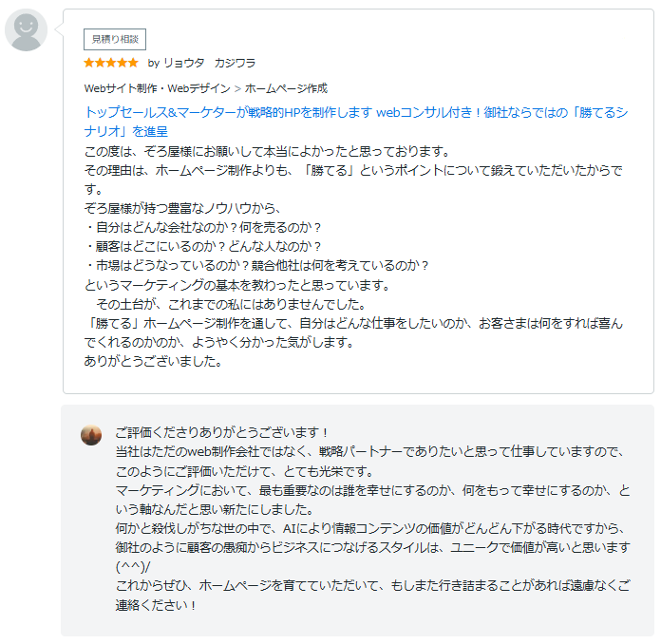Click the gray reviewer profile avatar
Screen dimensions: 661x644
click(x=26, y=30)
